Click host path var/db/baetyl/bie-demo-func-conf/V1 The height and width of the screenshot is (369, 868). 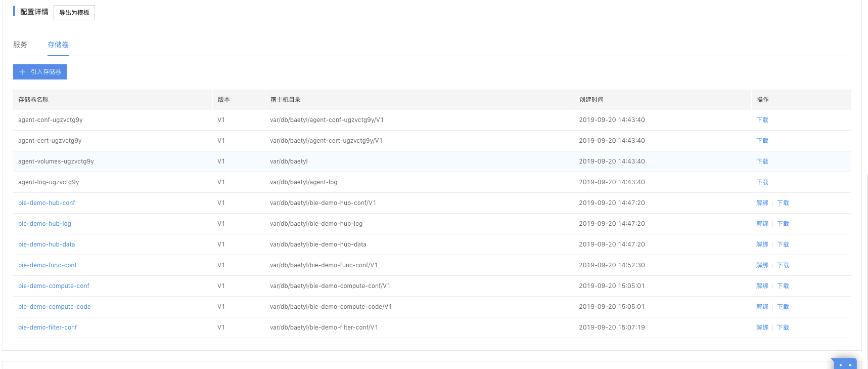tap(324, 265)
